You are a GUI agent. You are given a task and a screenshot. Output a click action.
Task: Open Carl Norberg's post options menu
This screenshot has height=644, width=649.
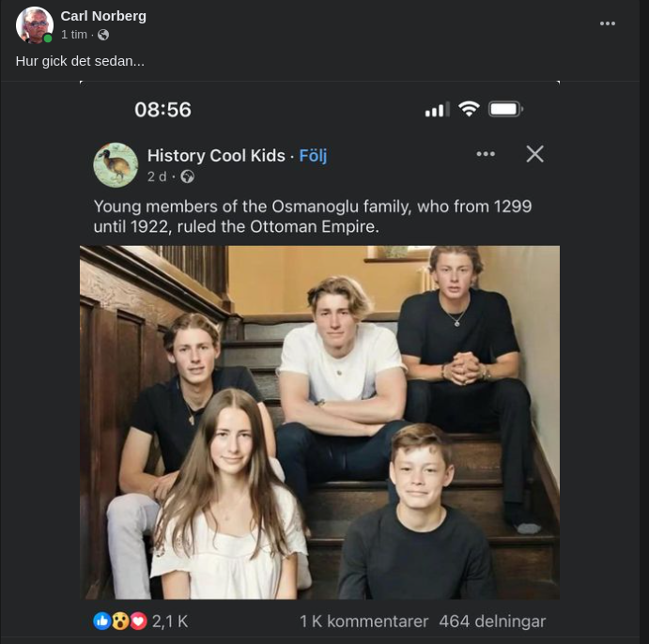[x=608, y=24]
